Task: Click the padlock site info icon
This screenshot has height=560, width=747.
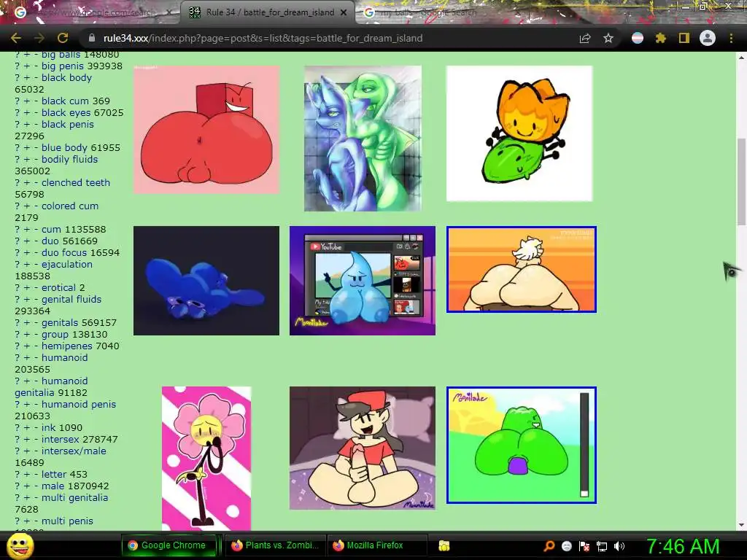Action: point(92,38)
